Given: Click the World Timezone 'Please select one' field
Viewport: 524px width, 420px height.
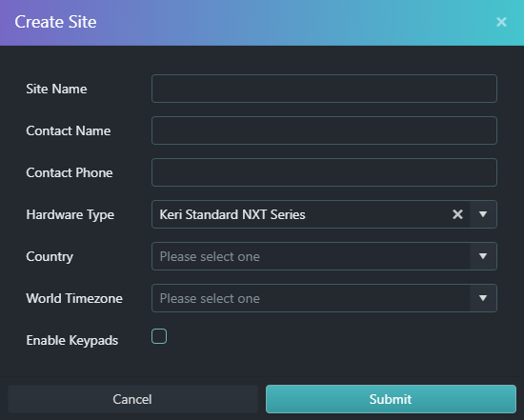Looking at the screenshot, I should click(311, 298).
